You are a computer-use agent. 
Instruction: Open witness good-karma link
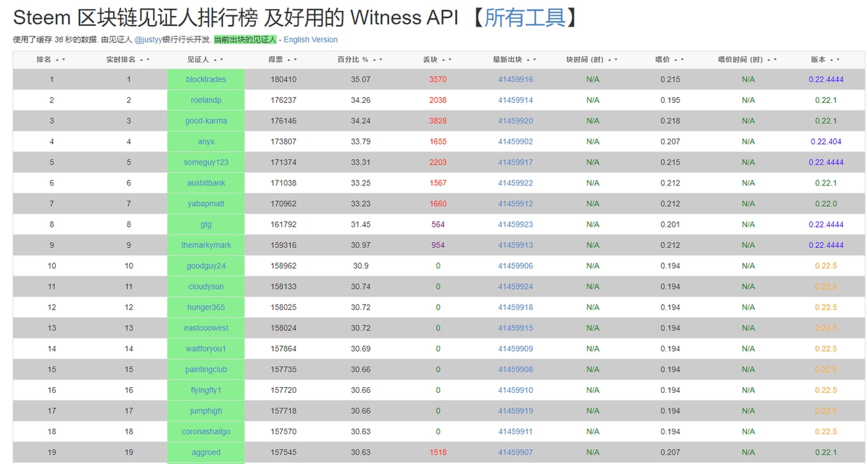coord(206,121)
